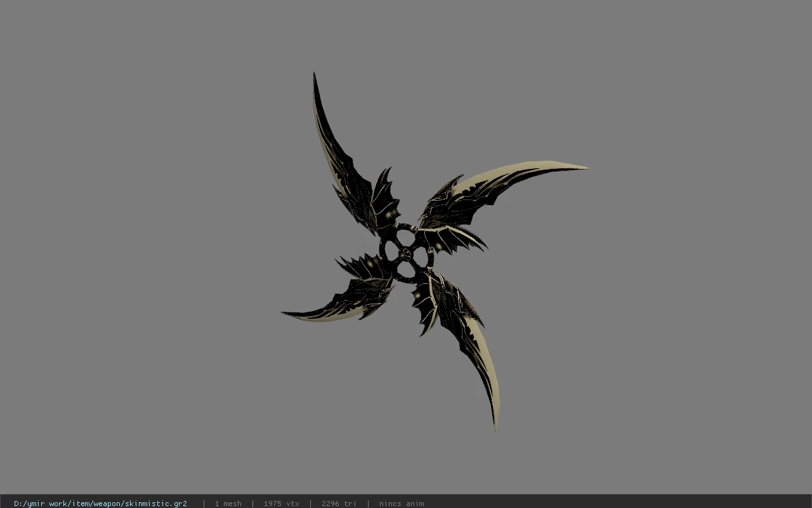
Task: Click the glowing dot on the upper-left wing guard
Action: point(388,214)
